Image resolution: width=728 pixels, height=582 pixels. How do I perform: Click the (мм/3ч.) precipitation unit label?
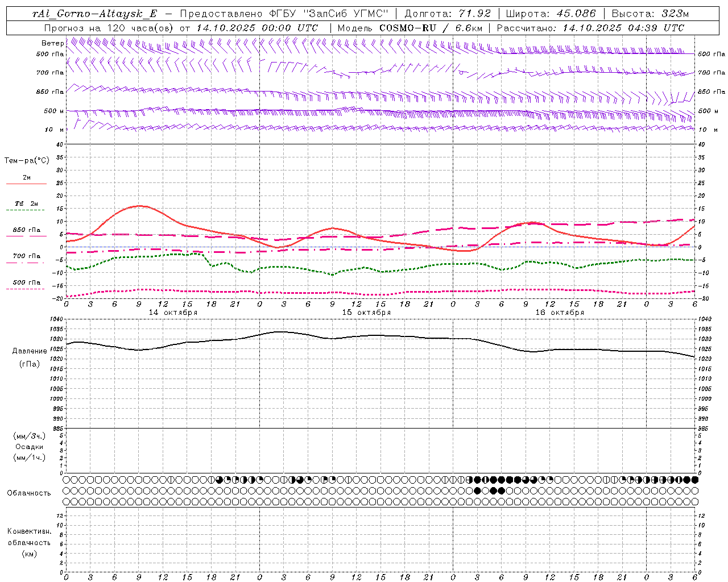[x=30, y=436]
